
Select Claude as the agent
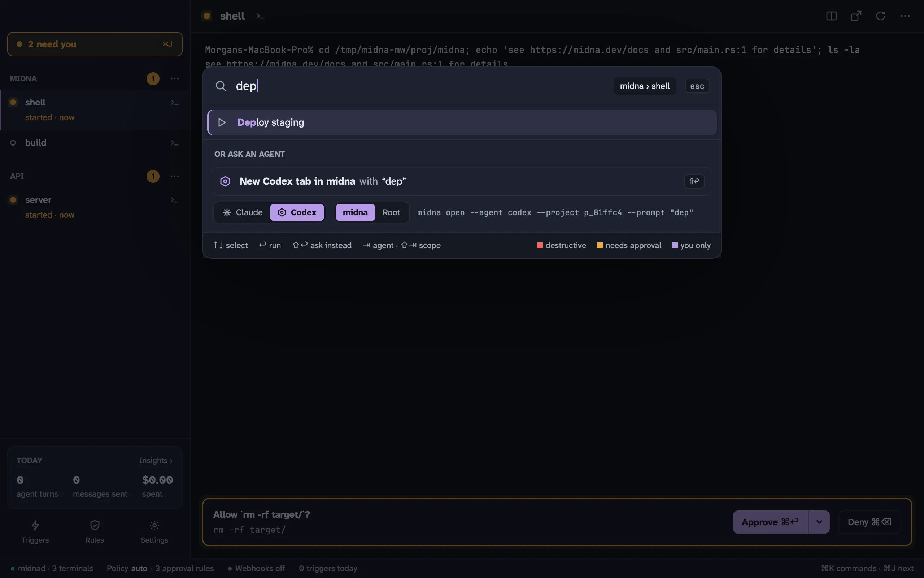tap(243, 212)
